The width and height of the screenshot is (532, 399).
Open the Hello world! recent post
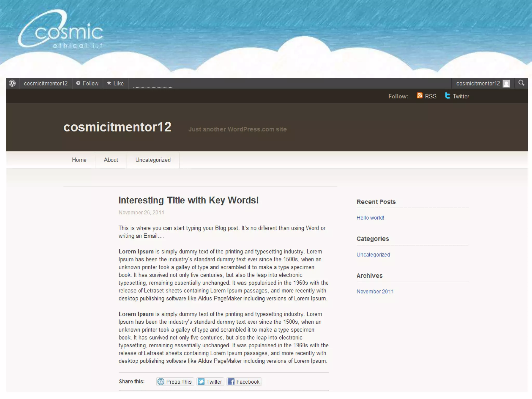tap(370, 218)
